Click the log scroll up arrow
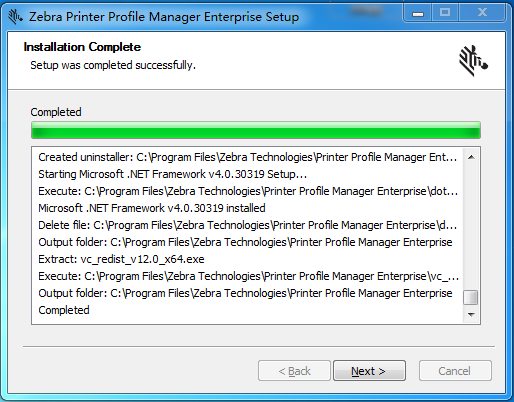Image resolution: width=514 pixels, height=402 pixels. [471, 157]
